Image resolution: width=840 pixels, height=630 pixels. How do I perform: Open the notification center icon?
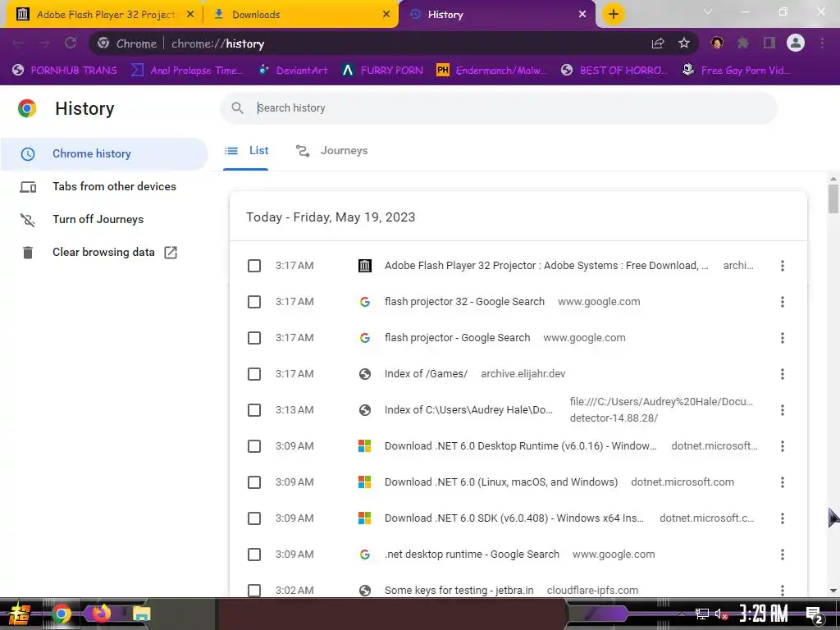point(815,615)
